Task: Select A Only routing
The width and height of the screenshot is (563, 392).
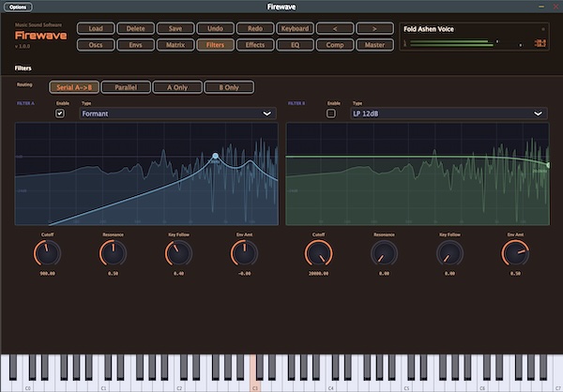Action: coord(177,87)
